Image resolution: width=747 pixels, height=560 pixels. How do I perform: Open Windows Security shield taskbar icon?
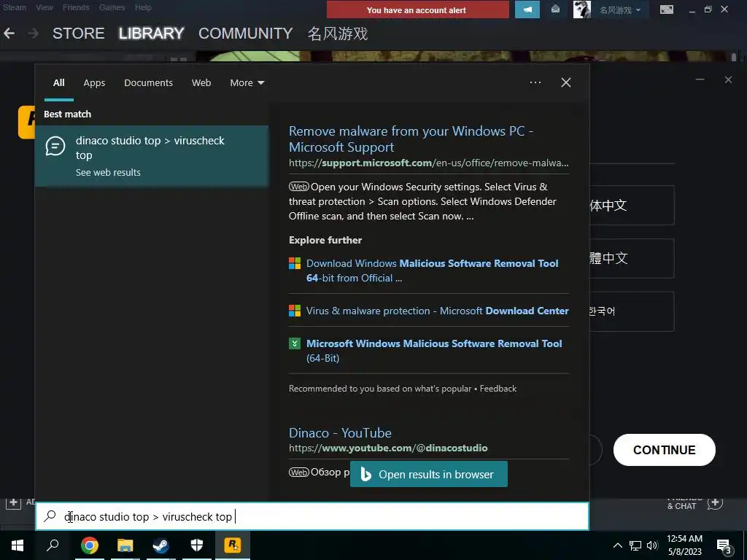coord(197,545)
